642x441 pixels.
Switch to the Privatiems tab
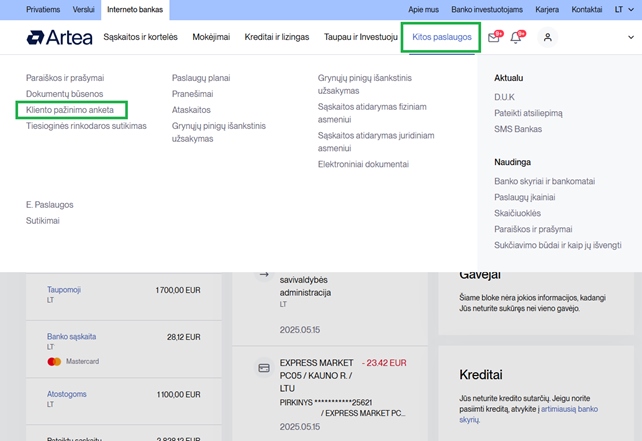pyautogui.click(x=43, y=9)
